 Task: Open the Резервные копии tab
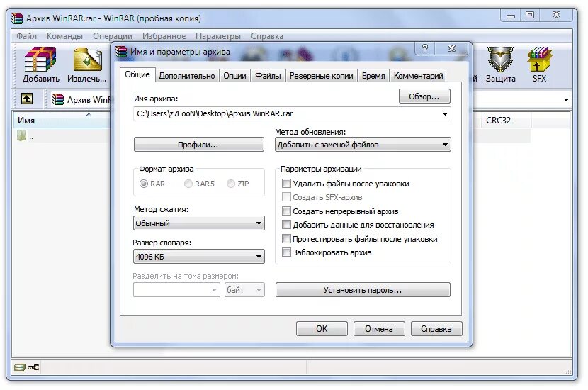tap(322, 76)
